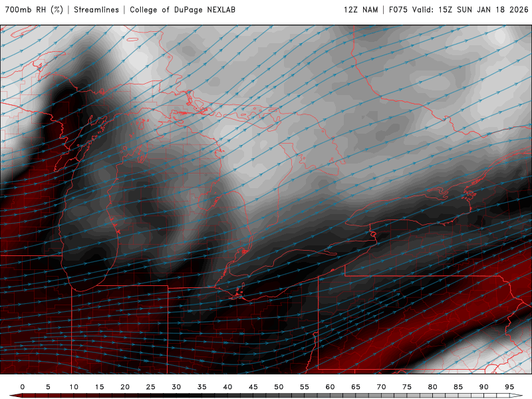
Task: Click the "5" value on the color scale
Action: (x=48, y=387)
